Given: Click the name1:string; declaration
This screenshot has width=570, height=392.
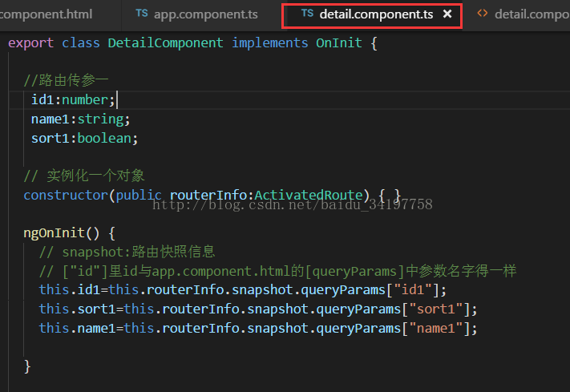Looking at the screenshot, I should click(80, 119).
